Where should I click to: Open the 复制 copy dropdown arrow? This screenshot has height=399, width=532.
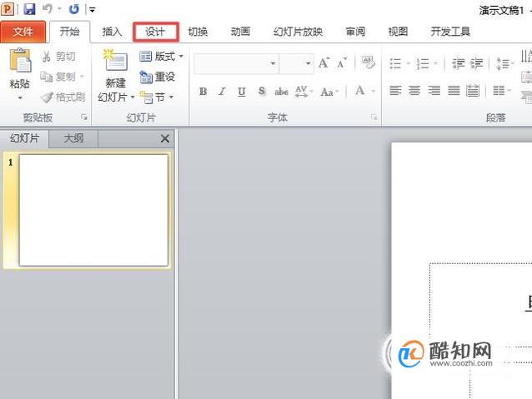click(82, 77)
